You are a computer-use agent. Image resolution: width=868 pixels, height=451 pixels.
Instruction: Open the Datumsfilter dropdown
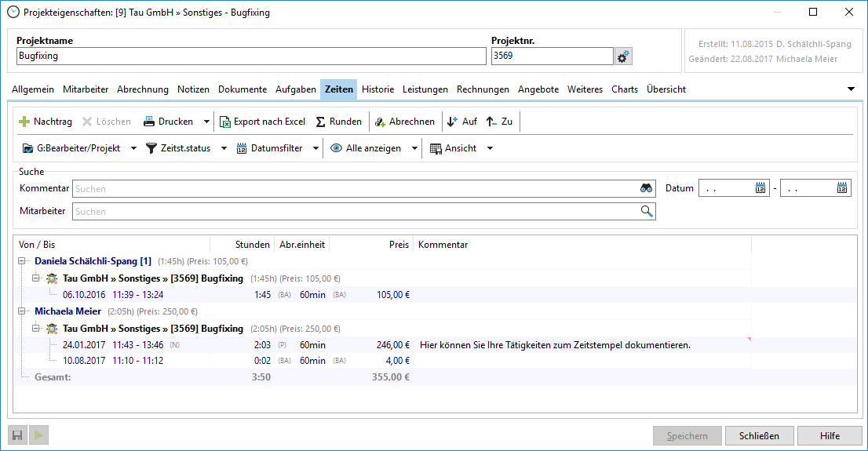point(315,148)
